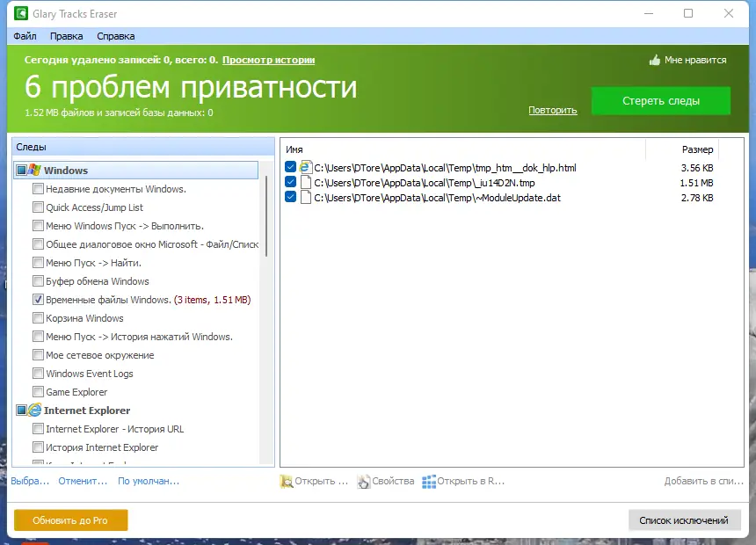Check Общее диалоговое окно Microsoft option

coord(38,244)
